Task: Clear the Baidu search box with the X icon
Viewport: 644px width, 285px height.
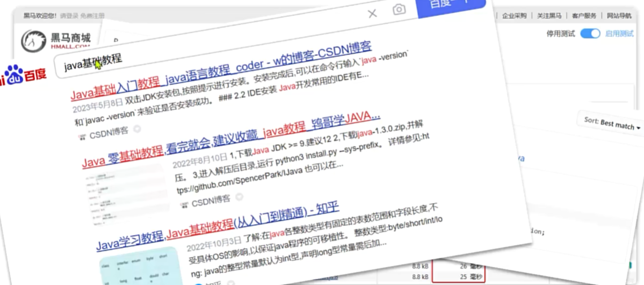Action: tap(373, 14)
